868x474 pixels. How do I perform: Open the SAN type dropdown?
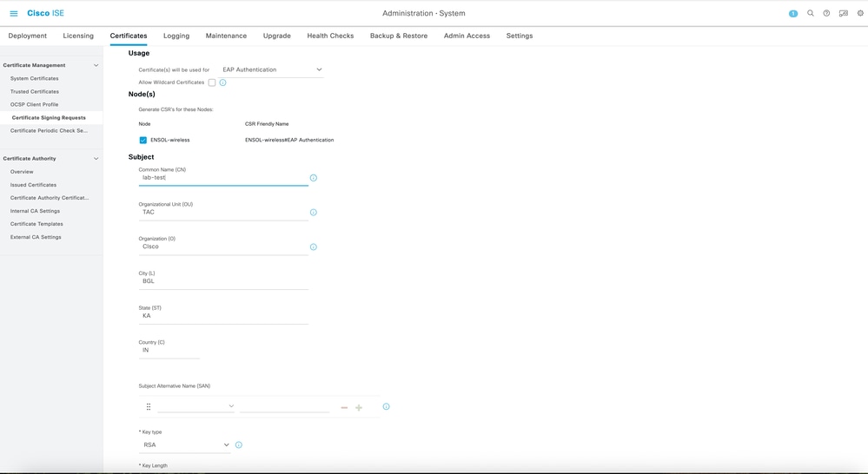(x=196, y=406)
